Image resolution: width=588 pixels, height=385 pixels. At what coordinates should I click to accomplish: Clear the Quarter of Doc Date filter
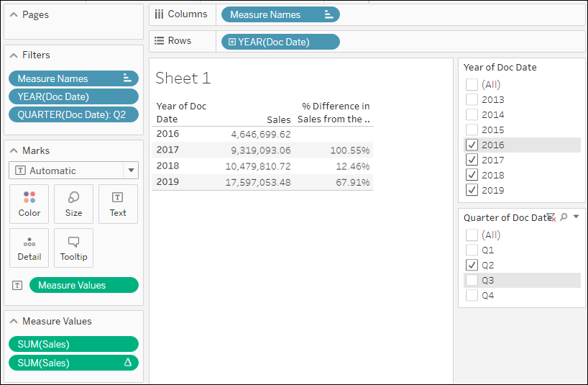pos(551,217)
